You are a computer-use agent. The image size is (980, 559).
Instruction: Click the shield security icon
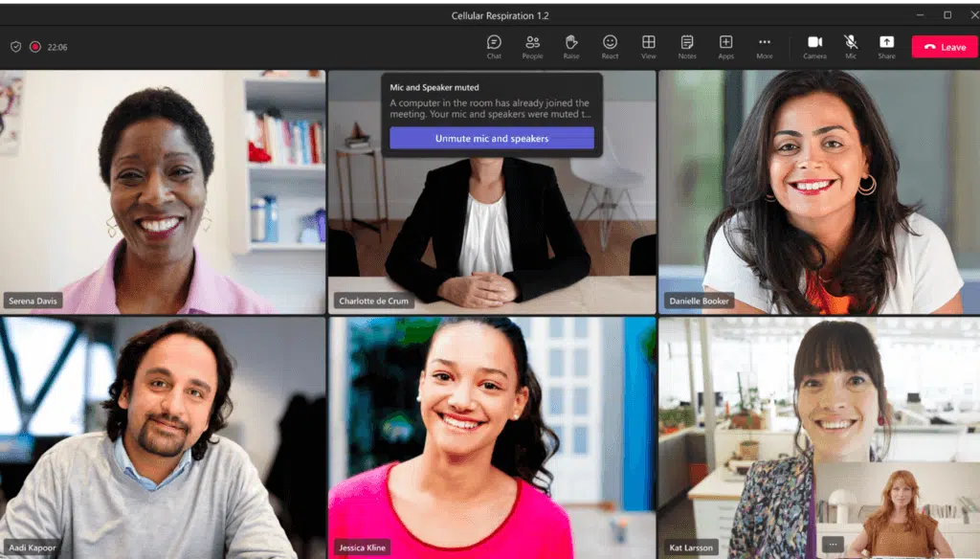tap(15, 47)
